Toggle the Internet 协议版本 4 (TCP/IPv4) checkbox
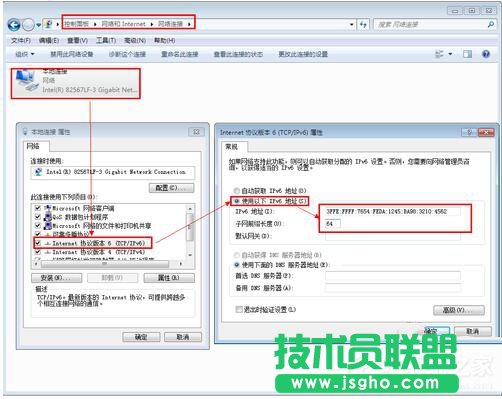The image size is (502, 399). tap(38, 252)
